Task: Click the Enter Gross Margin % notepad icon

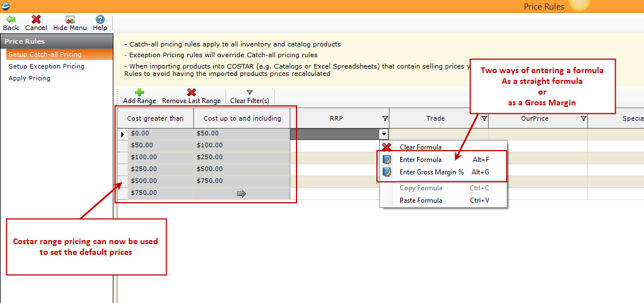Action: [x=387, y=172]
